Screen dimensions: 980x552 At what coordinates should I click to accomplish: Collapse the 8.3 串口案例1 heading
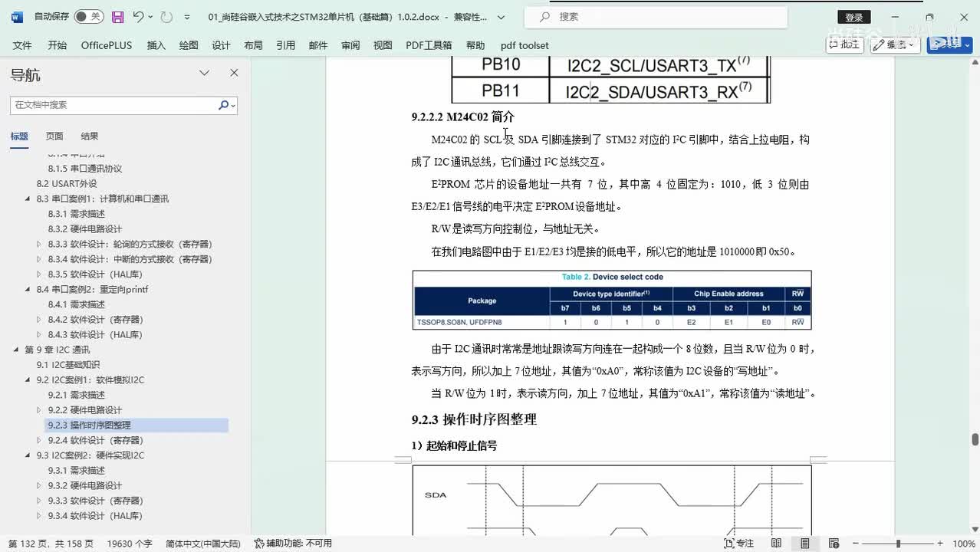(28, 199)
